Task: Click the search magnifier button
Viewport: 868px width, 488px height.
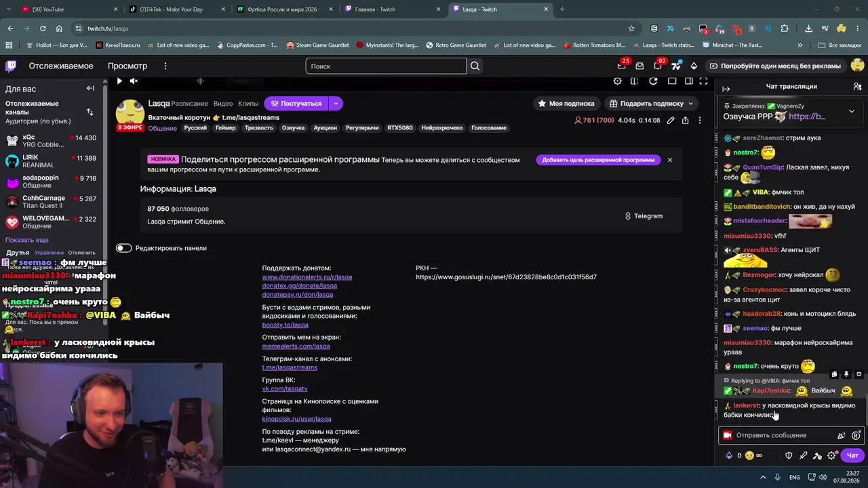Action: point(475,66)
